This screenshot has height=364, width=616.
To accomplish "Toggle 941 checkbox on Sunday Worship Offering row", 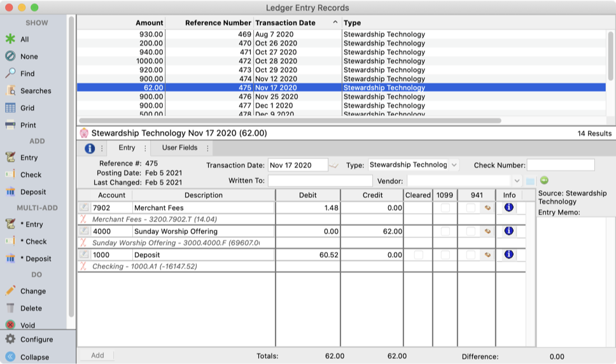I will click(x=471, y=231).
